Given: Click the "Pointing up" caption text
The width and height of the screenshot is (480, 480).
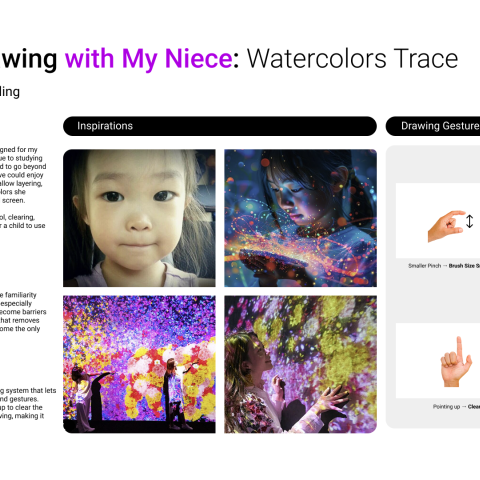Looking at the screenshot, I should [446, 406].
